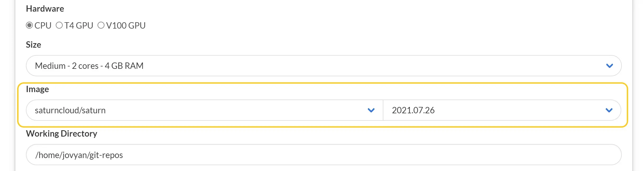The height and width of the screenshot is (171, 644).
Task: Click the "V100 GPU" label text
Action: [126, 26]
